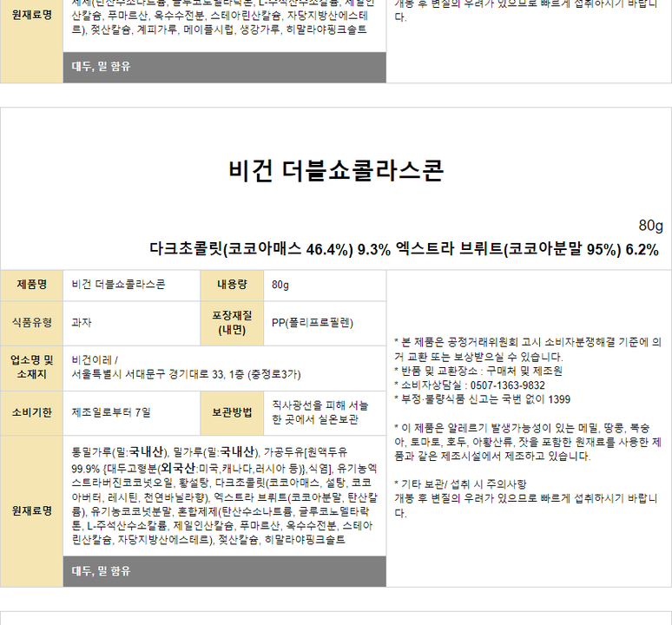Click the heading 비건 더블쇼콜라스콘

pyautogui.click(x=336, y=170)
